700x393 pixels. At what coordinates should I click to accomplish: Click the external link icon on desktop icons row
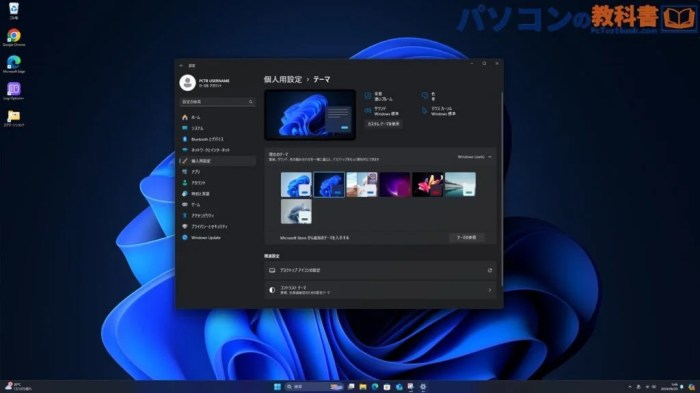(490, 270)
